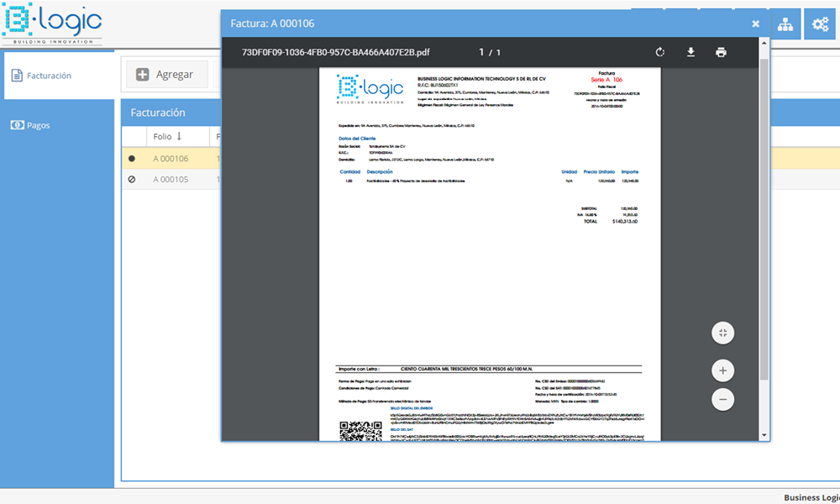Viewport: 840px width, 504px height.
Task: Click the fit to page button
Action: tap(722, 333)
